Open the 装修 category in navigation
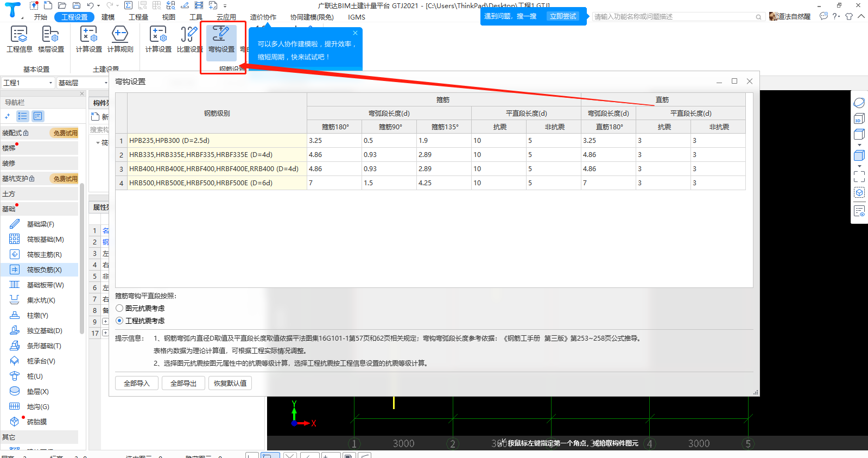The image size is (868, 458). tap(39, 163)
